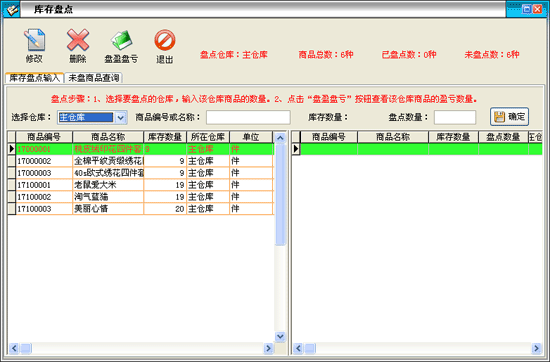The width and height of the screenshot is (550, 362).
Task: Click 盘点数量 header in right table
Action: point(503,137)
